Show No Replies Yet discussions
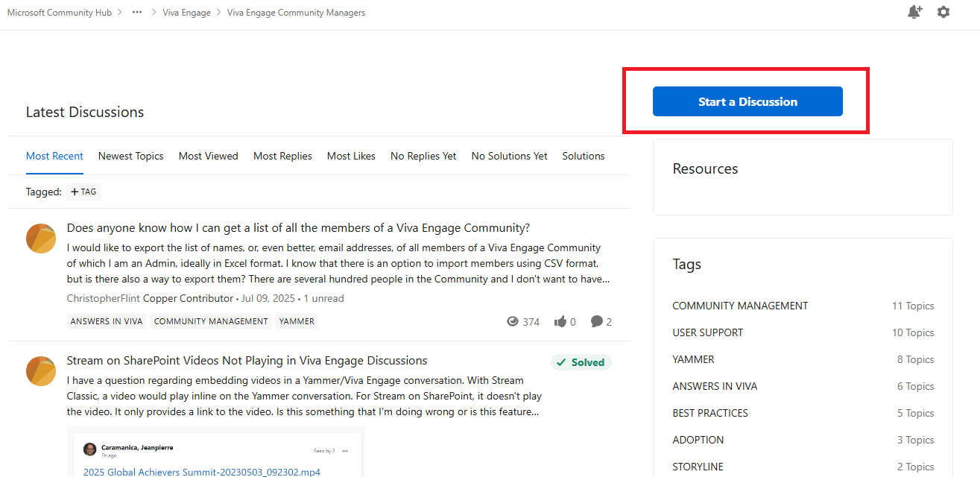 (x=423, y=156)
